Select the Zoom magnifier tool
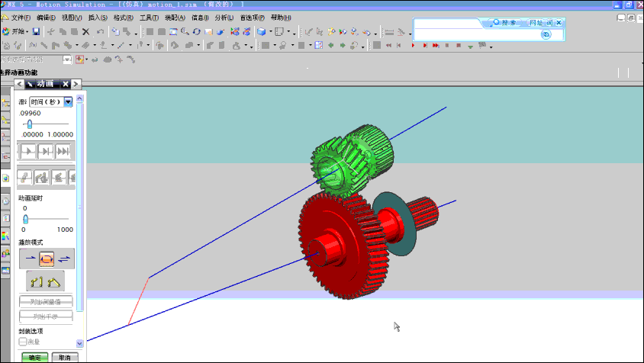 185,31
